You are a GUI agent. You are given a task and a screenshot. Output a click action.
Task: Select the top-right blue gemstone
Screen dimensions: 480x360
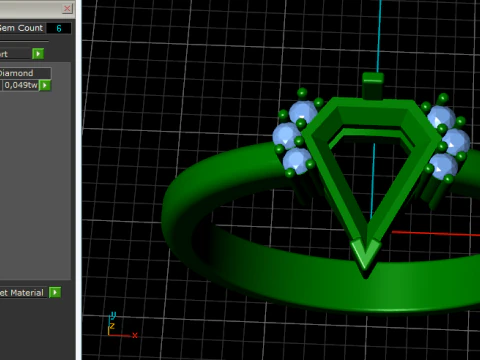(441, 117)
